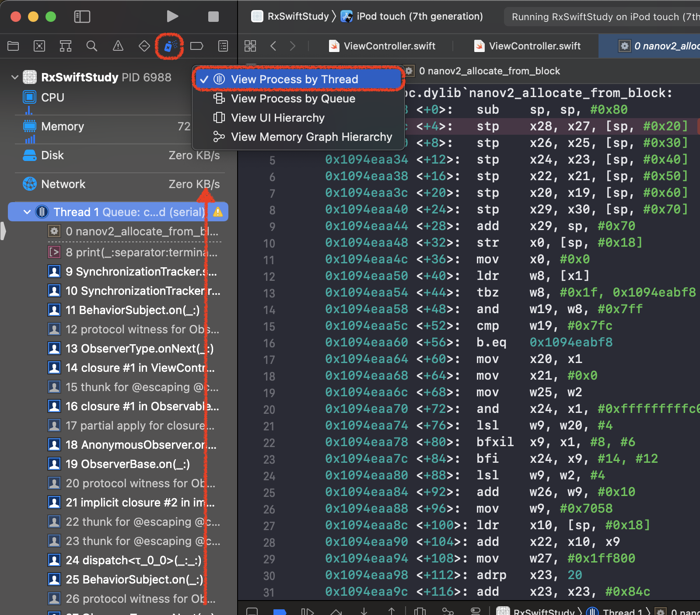Open the Source Control navigator
Viewport: 700px width, 615px height.
39,46
